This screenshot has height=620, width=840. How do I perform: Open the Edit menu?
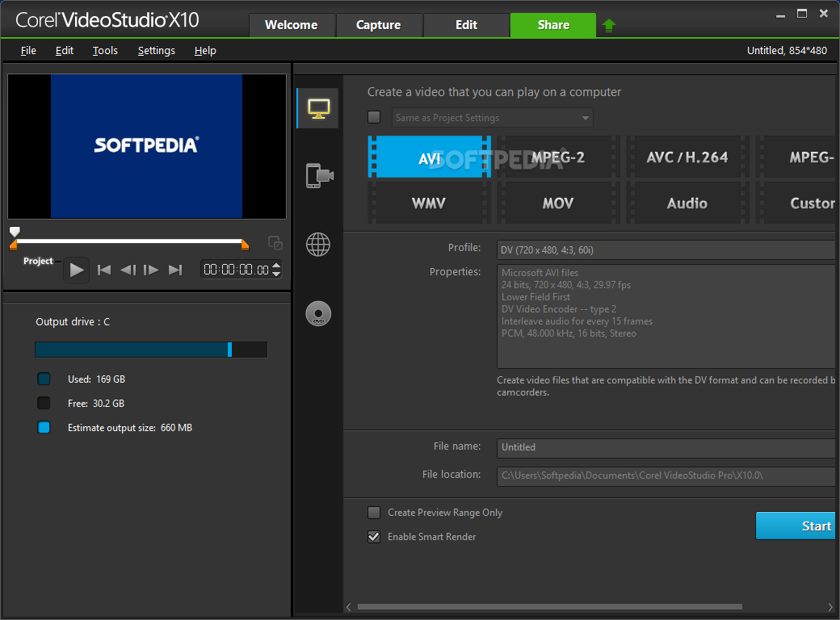pos(65,51)
